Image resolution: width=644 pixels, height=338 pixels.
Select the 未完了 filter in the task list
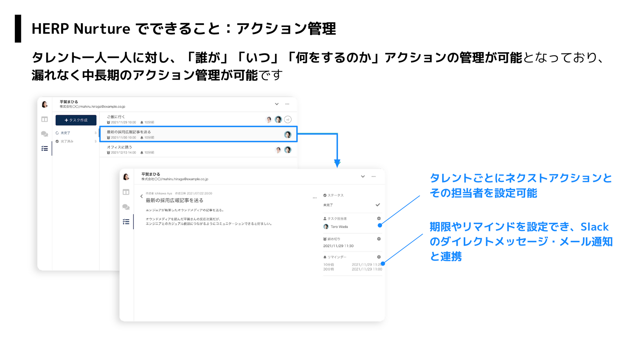(76, 133)
